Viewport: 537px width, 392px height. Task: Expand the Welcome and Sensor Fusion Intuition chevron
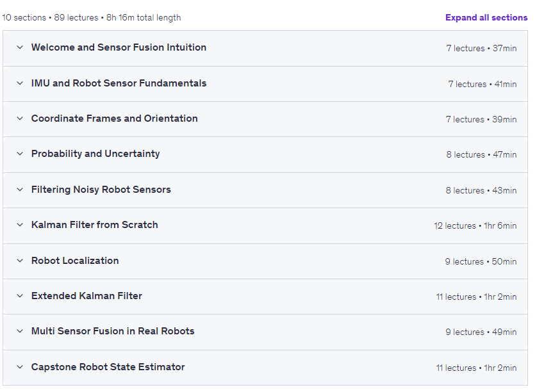coord(20,47)
